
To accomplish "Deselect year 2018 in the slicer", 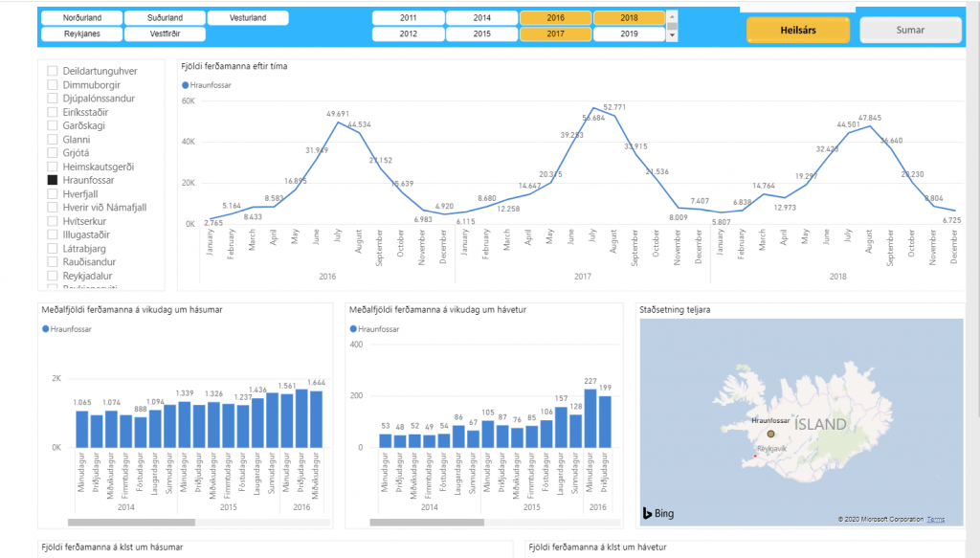I will pyautogui.click(x=629, y=18).
